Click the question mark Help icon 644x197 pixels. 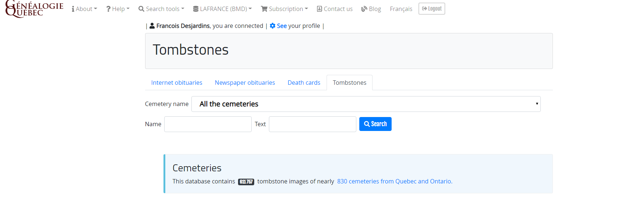tap(108, 9)
